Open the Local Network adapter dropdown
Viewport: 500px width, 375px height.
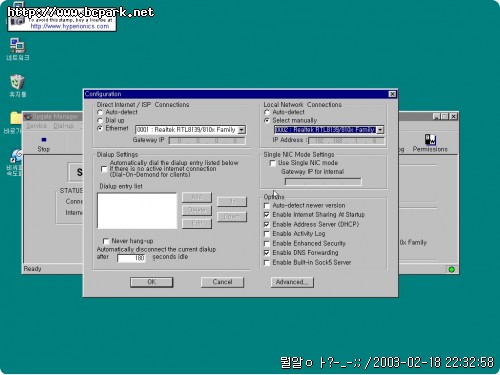(380, 130)
